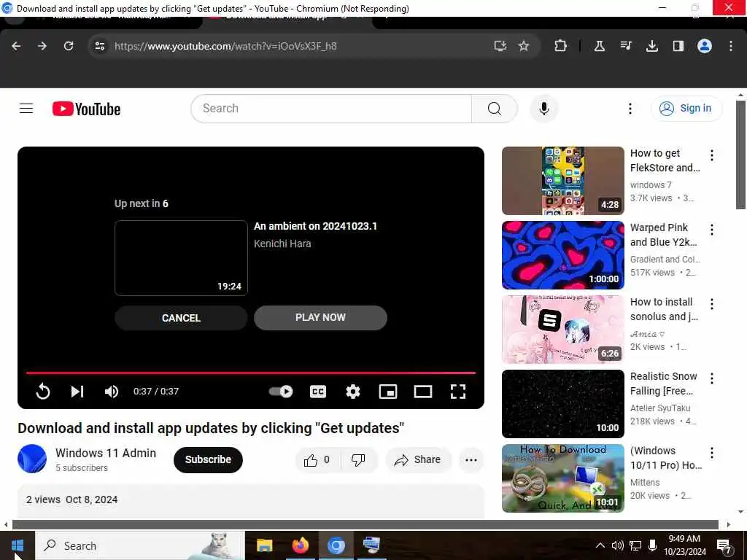This screenshot has height=560, width=747.
Task: Open the YouTube guide hamburger menu
Action: click(26, 109)
